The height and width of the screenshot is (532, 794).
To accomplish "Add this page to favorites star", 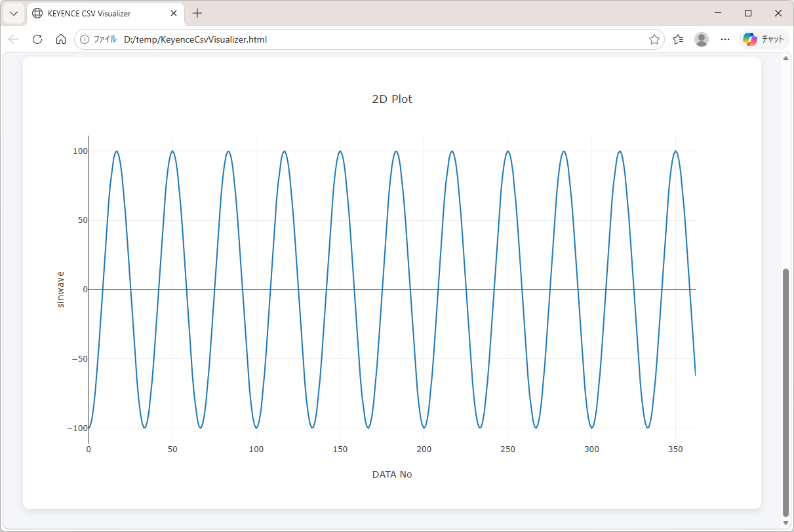I will (654, 39).
